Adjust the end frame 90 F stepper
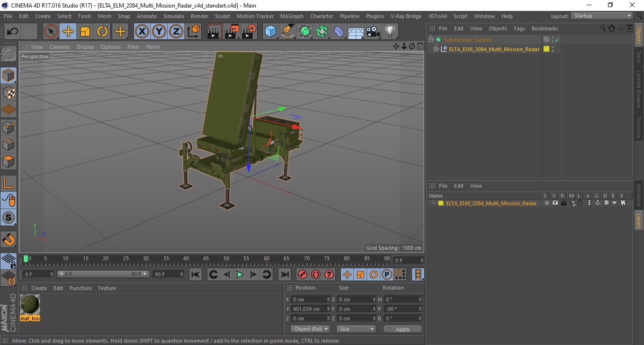This screenshot has height=345, width=644. (181, 274)
